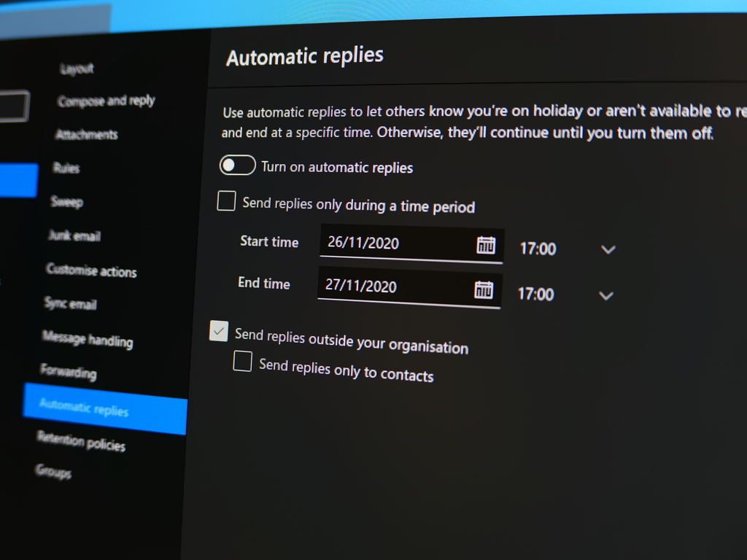747x560 pixels.
Task: Select Attachments in the settings list
Action: pos(86,134)
